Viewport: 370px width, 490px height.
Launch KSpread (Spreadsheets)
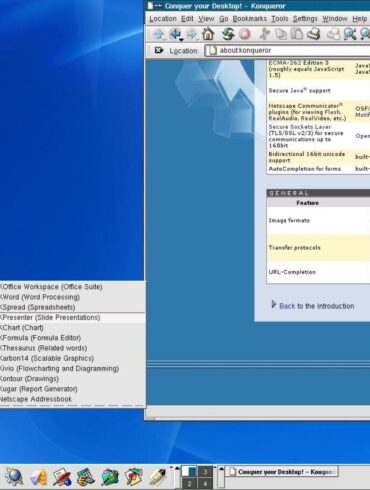point(72,307)
